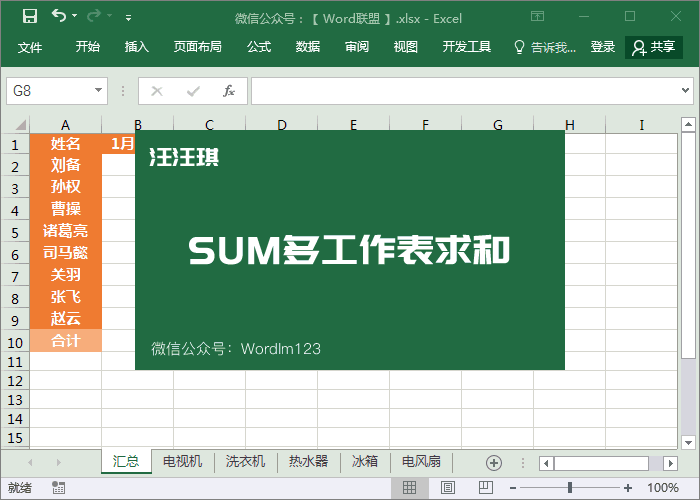
Task: Switch to Normal view icon
Action: point(409,488)
